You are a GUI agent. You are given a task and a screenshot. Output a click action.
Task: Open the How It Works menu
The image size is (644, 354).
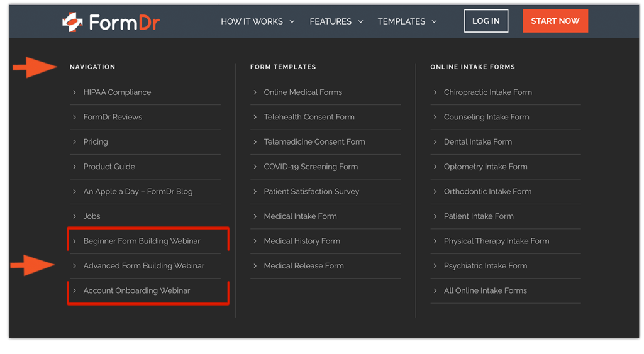252,21
